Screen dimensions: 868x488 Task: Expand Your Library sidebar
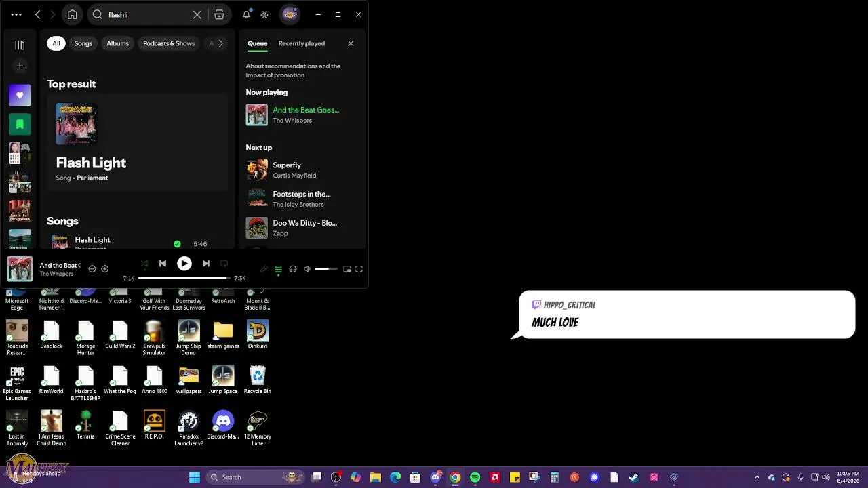[20, 45]
